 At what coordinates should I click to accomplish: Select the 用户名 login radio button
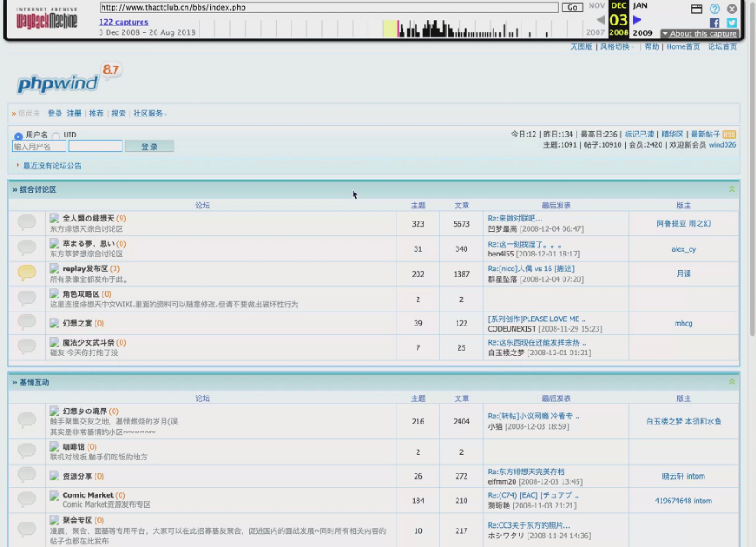tap(18, 136)
